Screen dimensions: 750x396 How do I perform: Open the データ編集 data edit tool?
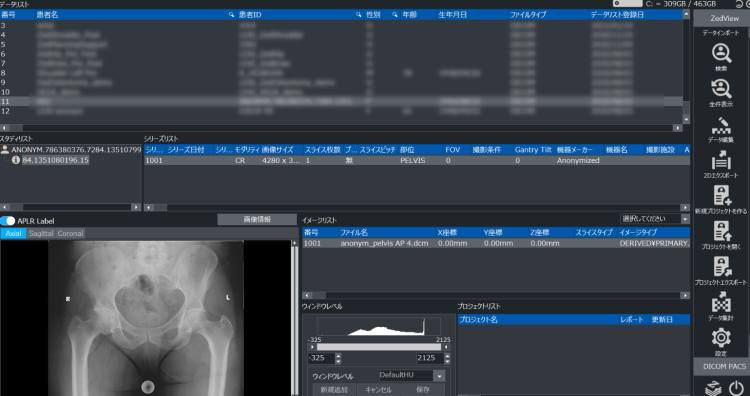click(x=721, y=129)
